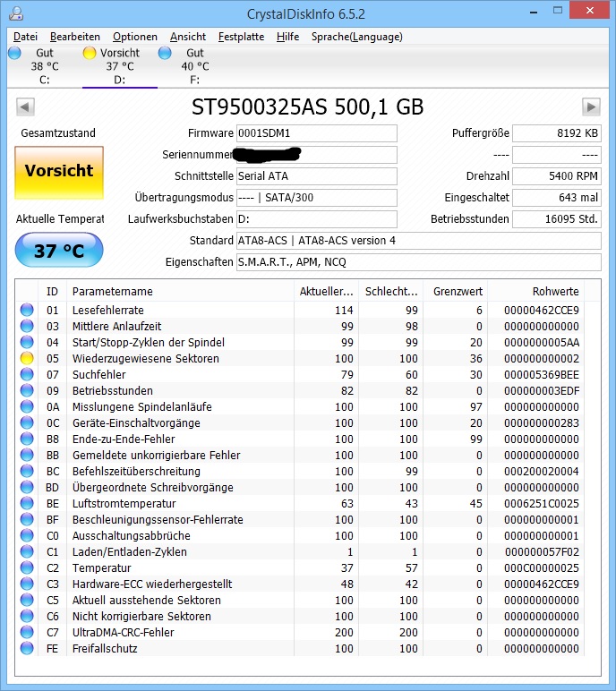This screenshot has height=691, width=616.
Task: Click the Rohwerte column header
Action: 535,291
